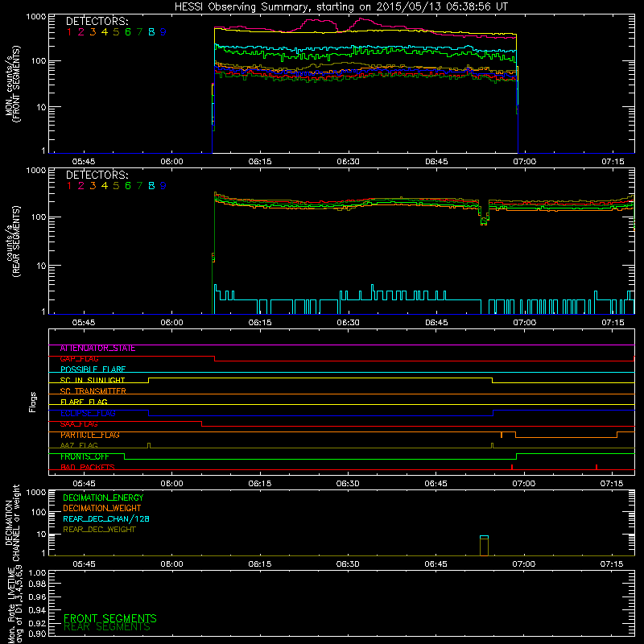
Task: Click detector 1 in front segments legend
Action: click(69, 32)
